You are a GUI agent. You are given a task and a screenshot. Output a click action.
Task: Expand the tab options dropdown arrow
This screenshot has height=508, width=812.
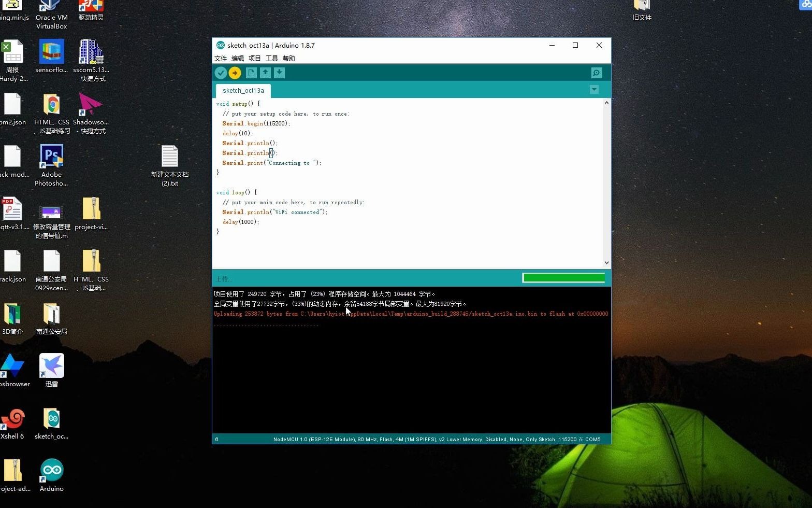tap(594, 90)
